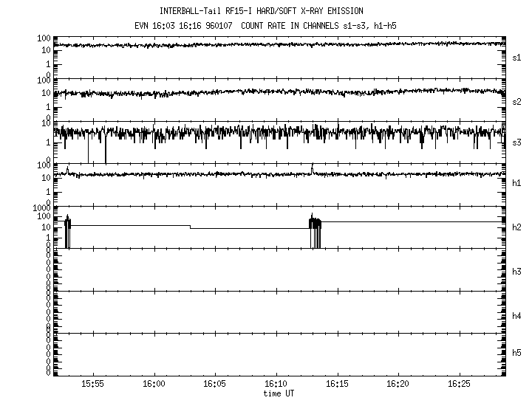Click the h5 channel label

[x=517, y=353]
